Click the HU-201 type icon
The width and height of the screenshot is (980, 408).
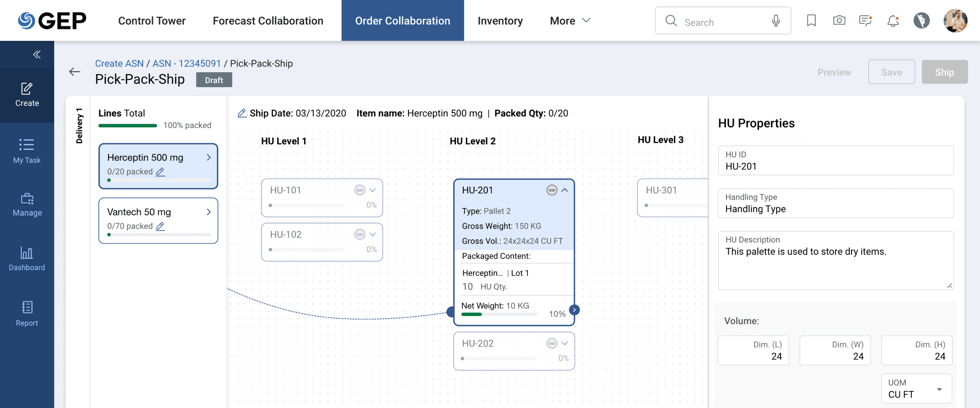pos(552,190)
